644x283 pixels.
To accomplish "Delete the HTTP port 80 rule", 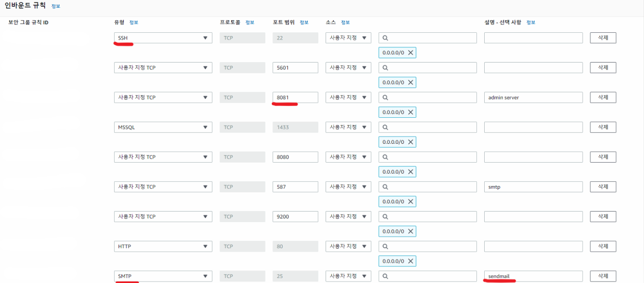I will click(603, 246).
